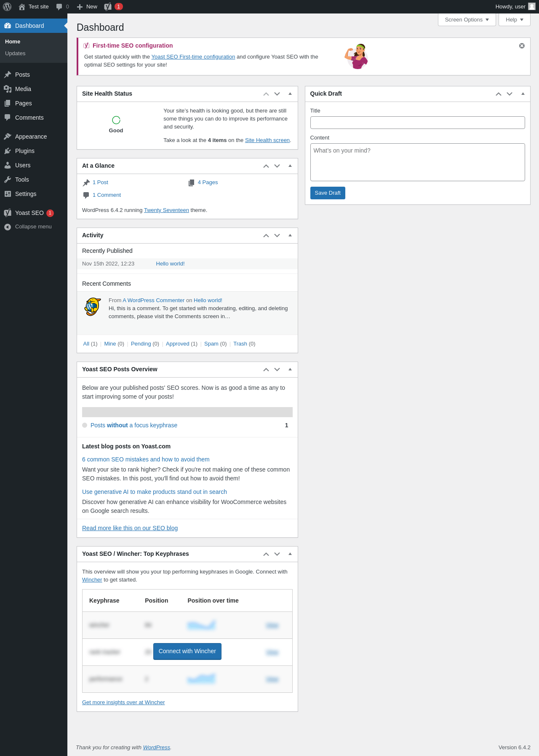Click the Appearance brush icon

8,137
